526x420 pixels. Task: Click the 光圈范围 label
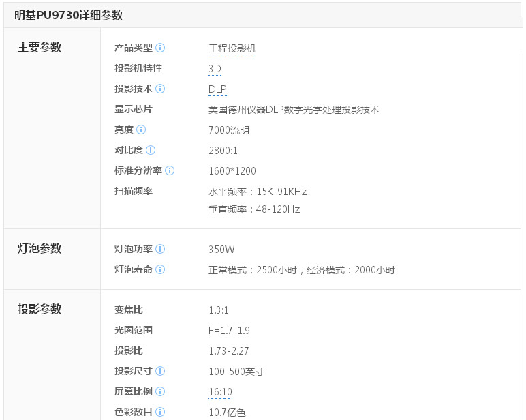[134, 330]
